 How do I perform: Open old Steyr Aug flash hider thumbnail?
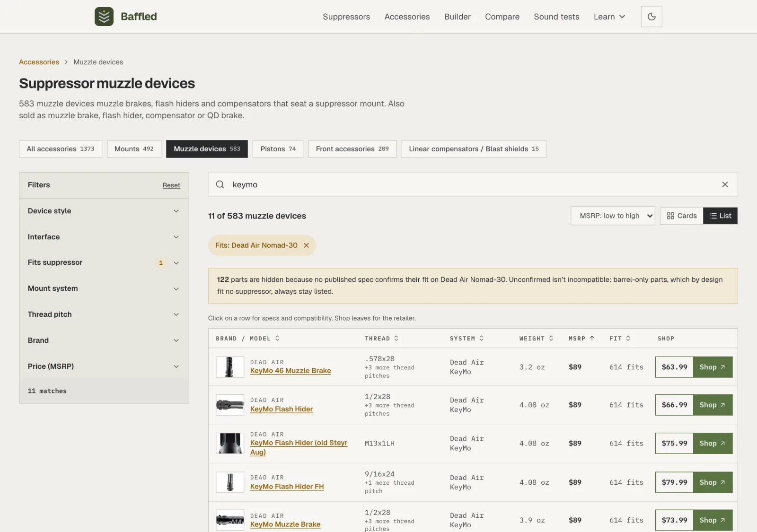point(230,444)
